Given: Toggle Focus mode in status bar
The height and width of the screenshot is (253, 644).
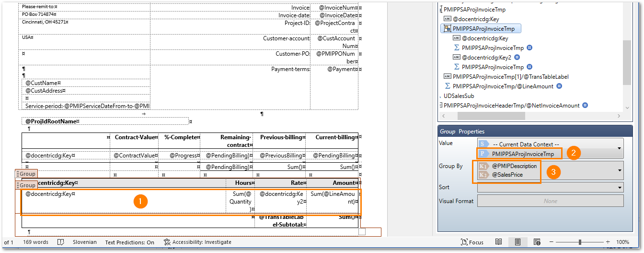Looking at the screenshot, I should (x=472, y=242).
